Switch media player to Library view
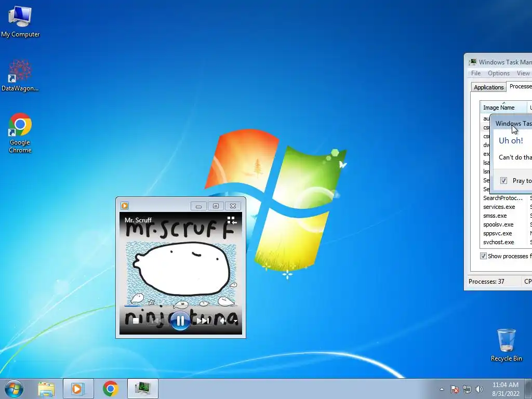The height and width of the screenshot is (399, 532). click(x=232, y=220)
